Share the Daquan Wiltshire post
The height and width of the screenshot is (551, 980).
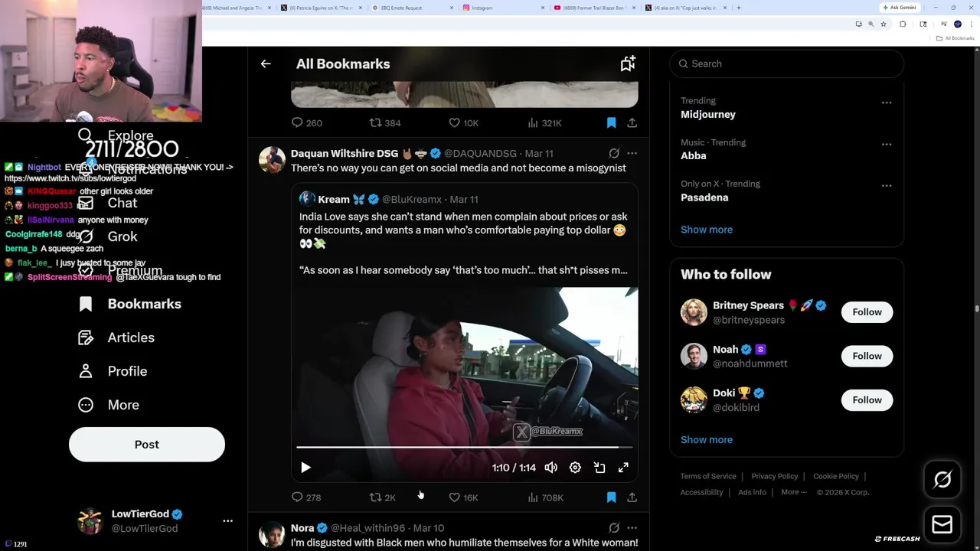pos(632,497)
